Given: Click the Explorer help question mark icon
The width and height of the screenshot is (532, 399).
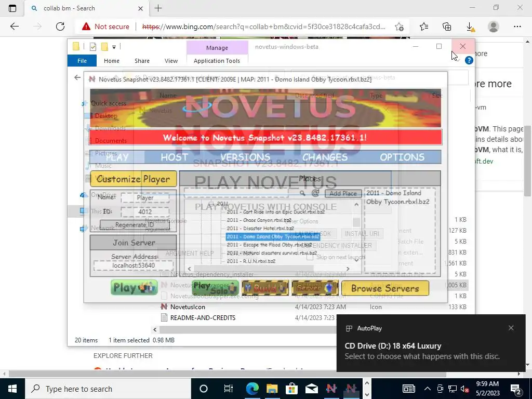Looking at the screenshot, I should (469, 60).
